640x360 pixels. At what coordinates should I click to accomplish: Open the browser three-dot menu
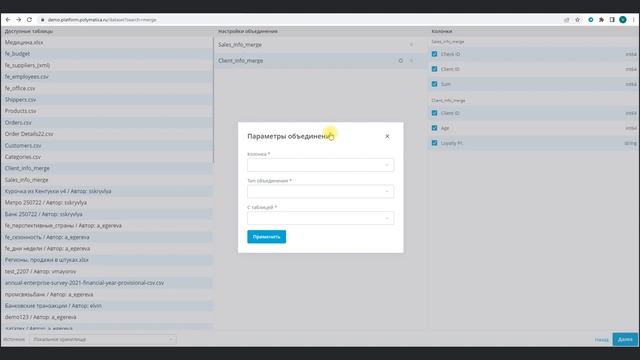634,20
